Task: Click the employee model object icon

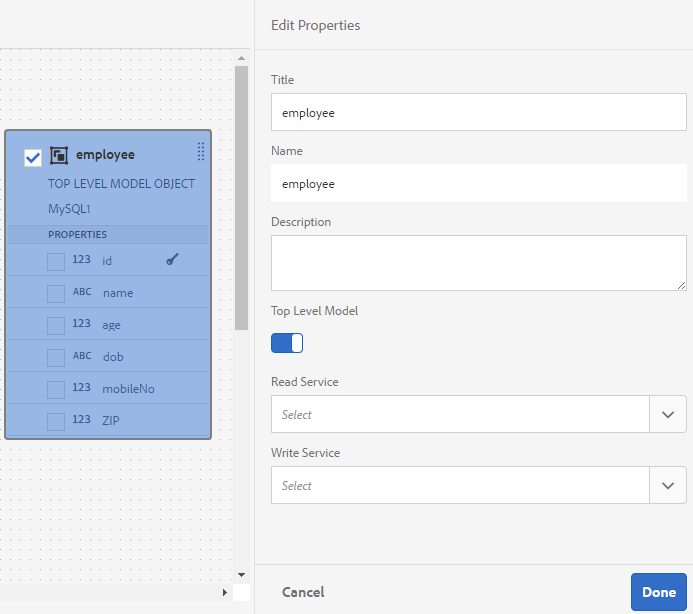Action: (59, 156)
